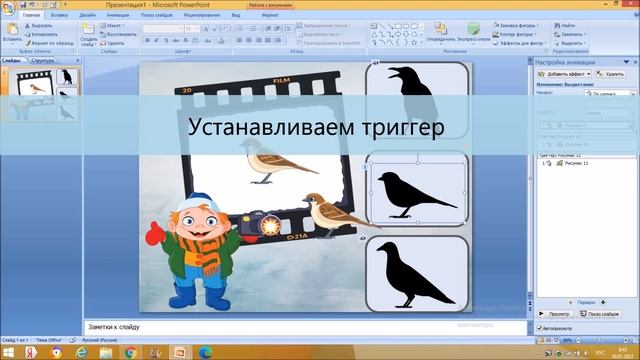Viewport: 640px width, 360px height.
Task: Open the font size dropdown
Action: [x=197, y=29]
